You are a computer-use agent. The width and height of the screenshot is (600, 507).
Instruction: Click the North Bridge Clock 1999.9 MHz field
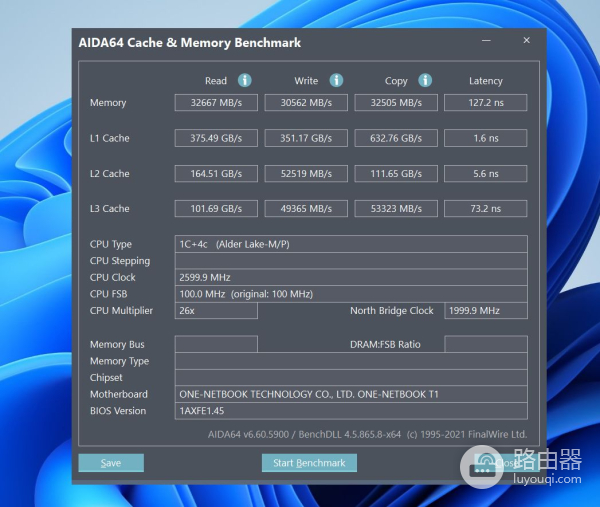[x=485, y=310]
